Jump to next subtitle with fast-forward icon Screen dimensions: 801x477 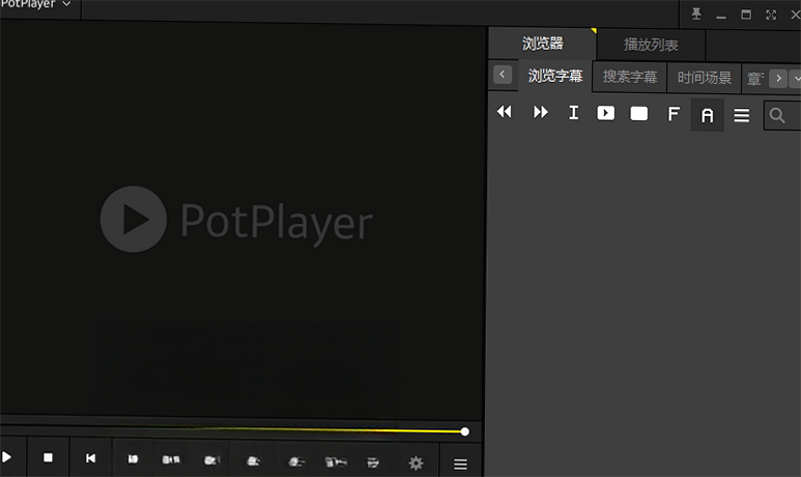[540, 112]
